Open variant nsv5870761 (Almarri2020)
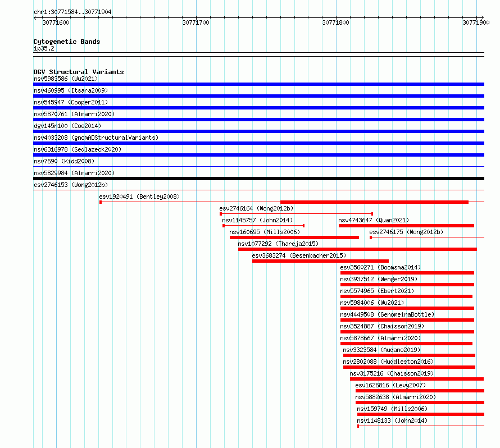 tap(74, 114)
